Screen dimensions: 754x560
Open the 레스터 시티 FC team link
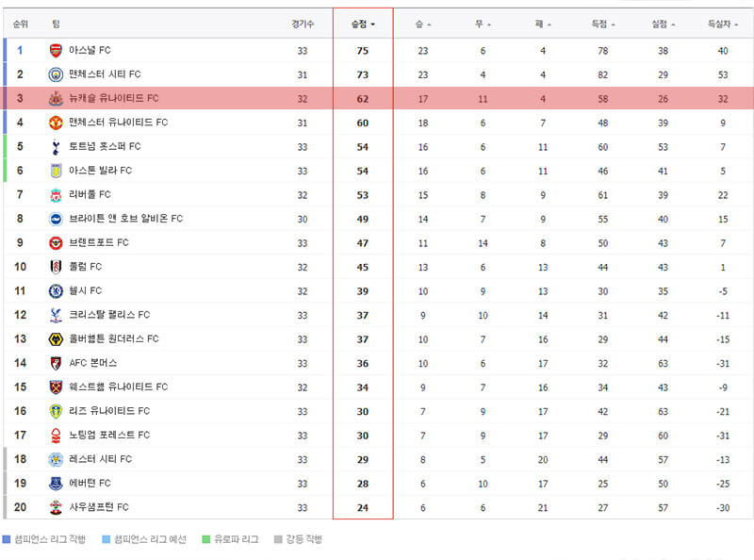coord(100,459)
